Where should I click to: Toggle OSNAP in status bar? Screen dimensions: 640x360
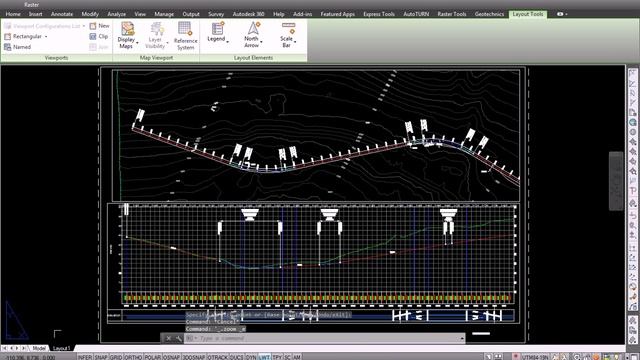pos(171,357)
